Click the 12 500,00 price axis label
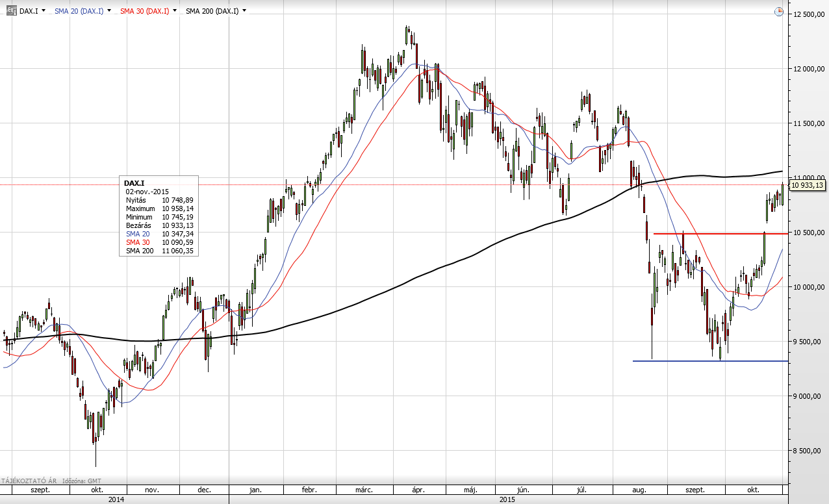Viewport: 829px width, 504px height. [808, 14]
